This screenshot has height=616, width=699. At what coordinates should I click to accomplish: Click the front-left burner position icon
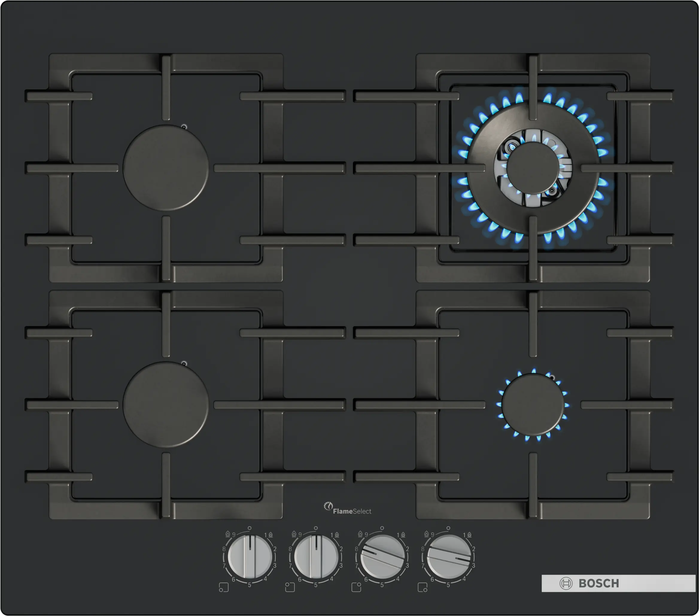223,587
